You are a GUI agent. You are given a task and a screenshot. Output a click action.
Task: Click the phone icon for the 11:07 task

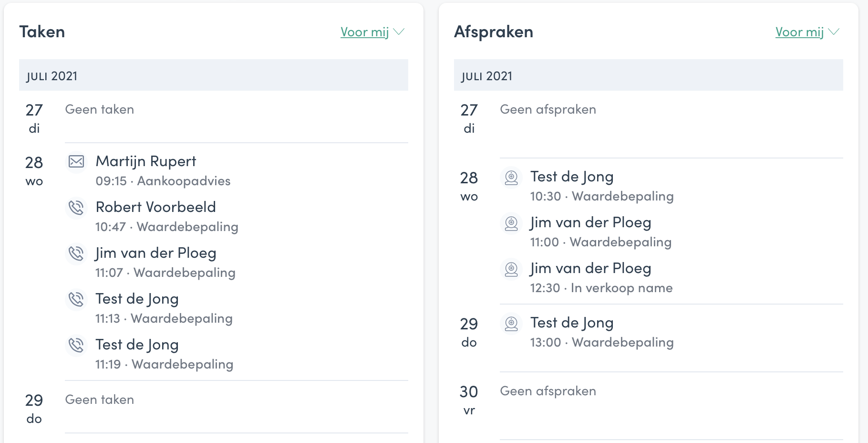76,253
